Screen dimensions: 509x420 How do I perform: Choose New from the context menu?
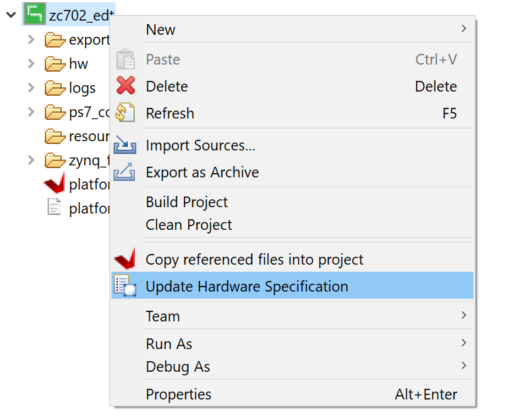point(292,29)
